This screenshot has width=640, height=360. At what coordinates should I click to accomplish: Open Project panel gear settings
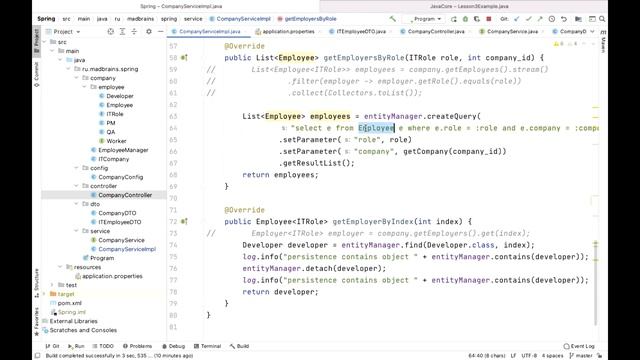149,31
